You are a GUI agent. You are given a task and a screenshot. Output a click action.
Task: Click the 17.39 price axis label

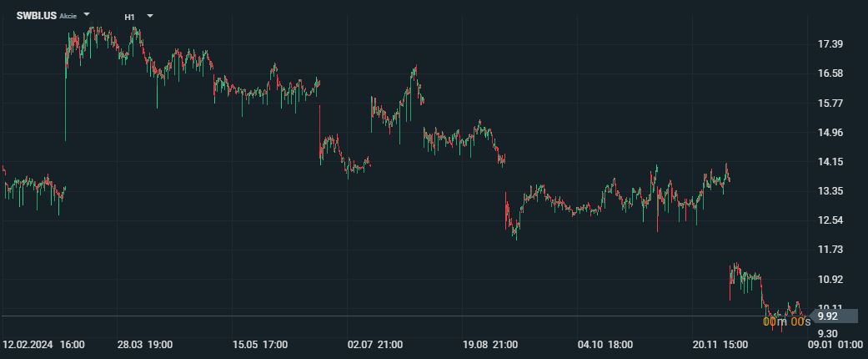(x=830, y=44)
